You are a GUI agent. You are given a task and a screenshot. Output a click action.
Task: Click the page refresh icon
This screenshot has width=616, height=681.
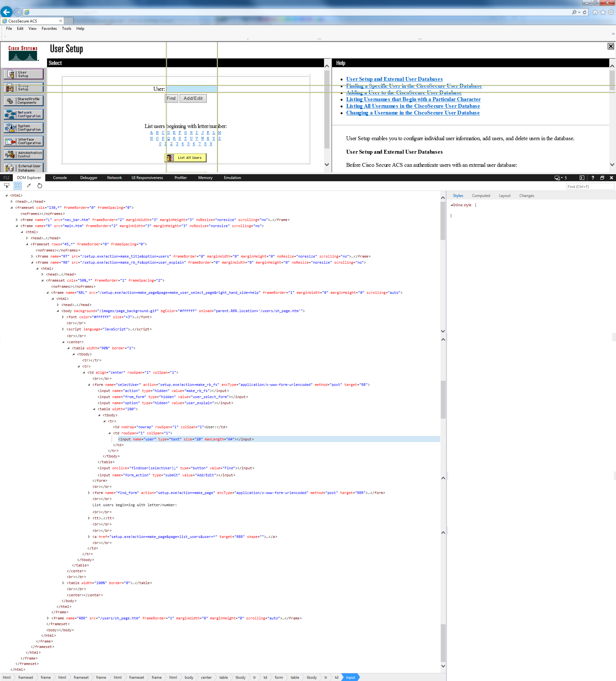coord(585,12)
